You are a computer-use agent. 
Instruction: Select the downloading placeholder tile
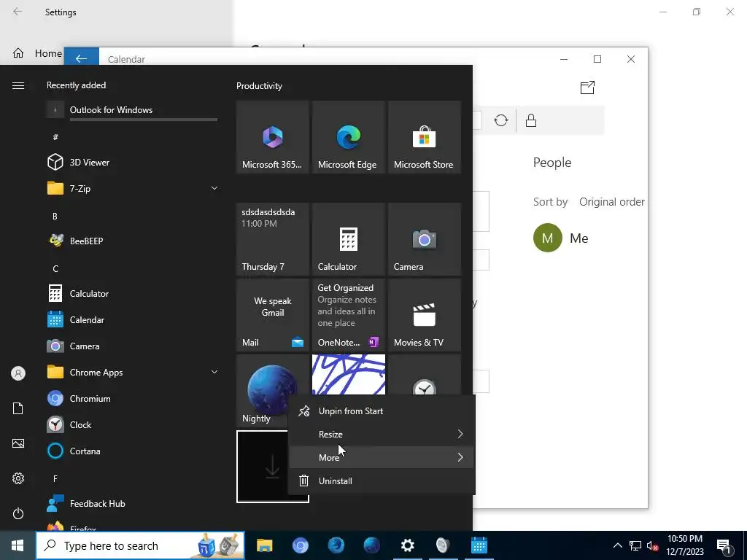point(262,467)
